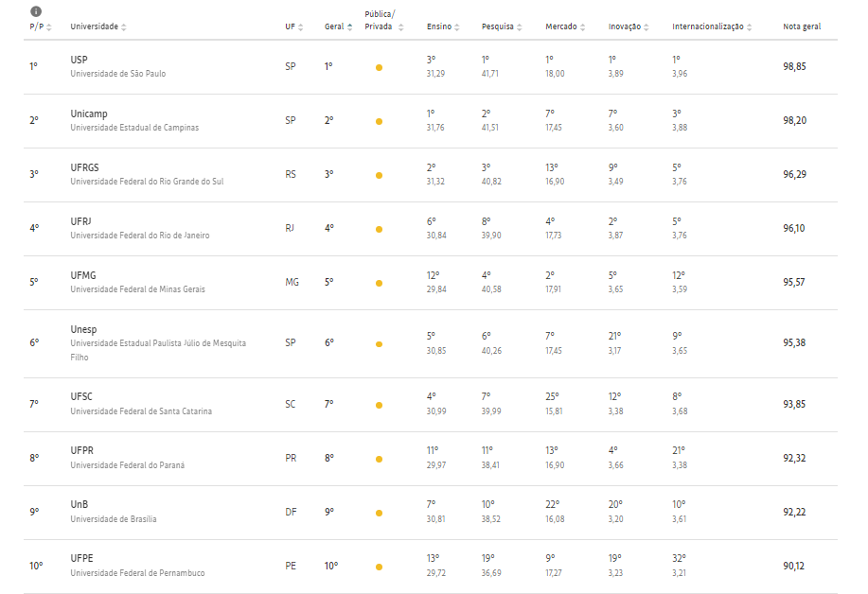Viewport: 868px width, 594px height.
Task: Open the USP university entry
Action: pos(79,60)
